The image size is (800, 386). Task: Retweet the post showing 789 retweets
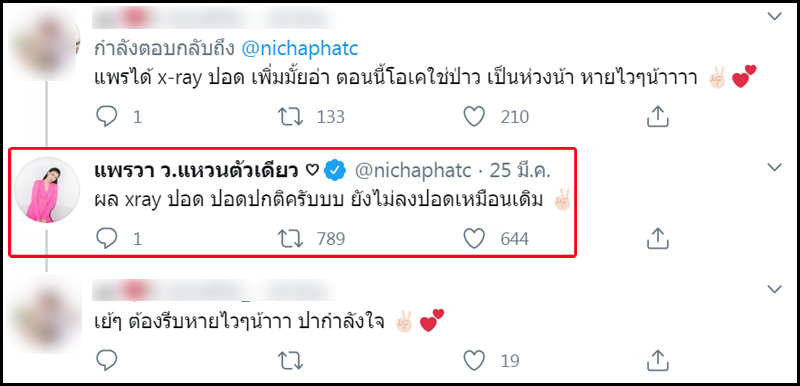point(291,239)
